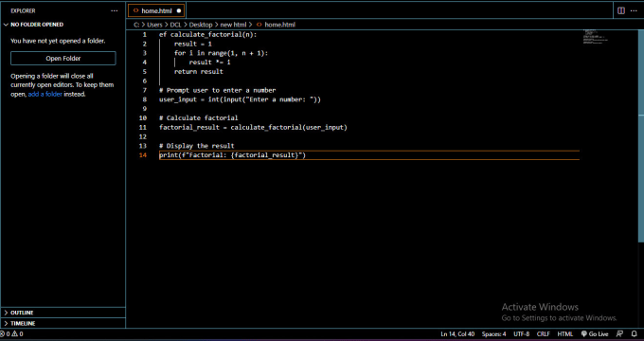The width and height of the screenshot is (644, 341).
Task: Click the '# Prompt user to enter a number' comment
Action: click(217, 90)
